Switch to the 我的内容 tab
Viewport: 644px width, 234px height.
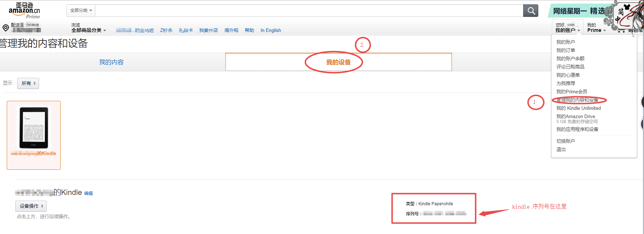click(x=112, y=62)
